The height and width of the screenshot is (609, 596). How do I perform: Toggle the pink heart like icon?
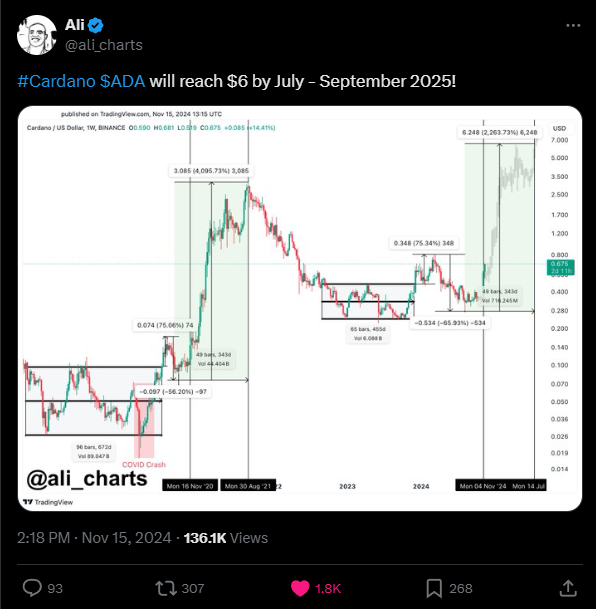pos(300,588)
